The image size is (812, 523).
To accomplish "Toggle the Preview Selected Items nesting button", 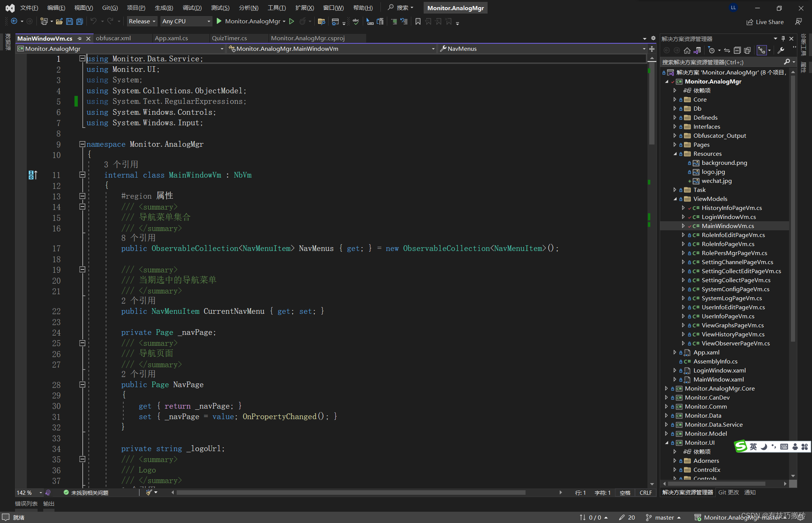I will click(762, 50).
